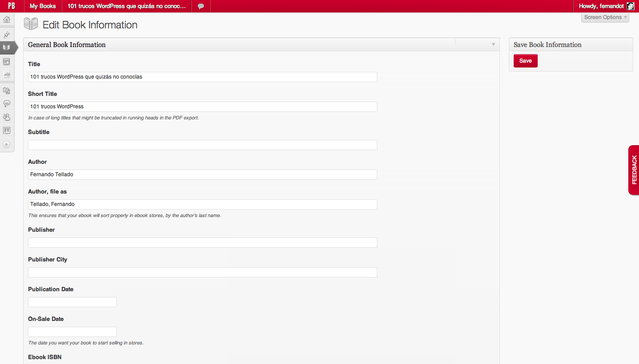Expand the sidebar with the collapse arrow
Viewport: 639px width, 364px height.
click(x=7, y=144)
